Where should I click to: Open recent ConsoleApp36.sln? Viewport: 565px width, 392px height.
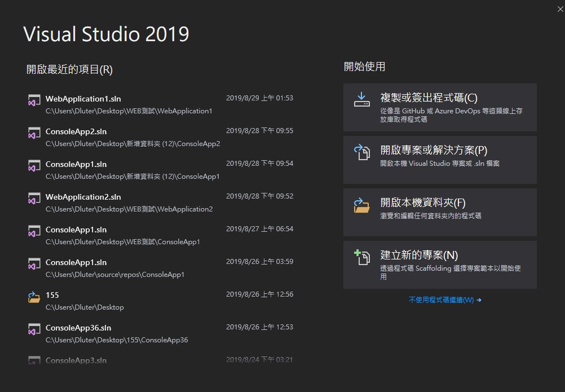pos(160,334)
